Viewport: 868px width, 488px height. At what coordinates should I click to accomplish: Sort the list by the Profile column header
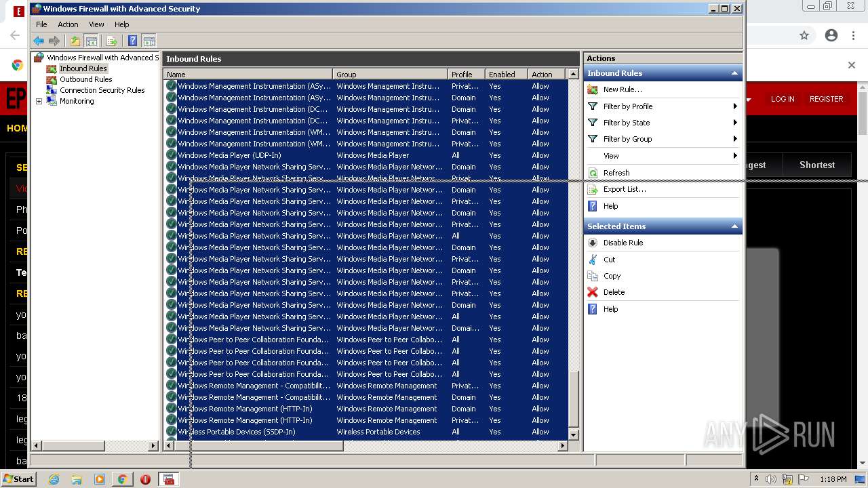point(467,75)
